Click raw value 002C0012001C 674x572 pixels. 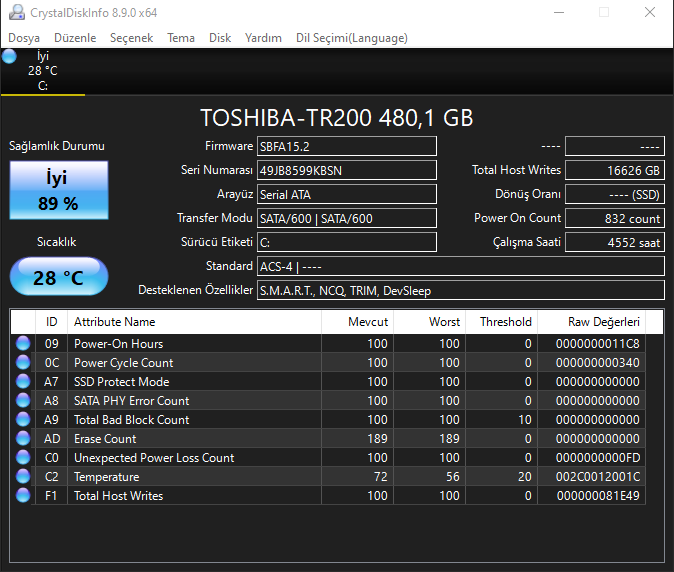point(597,477)
